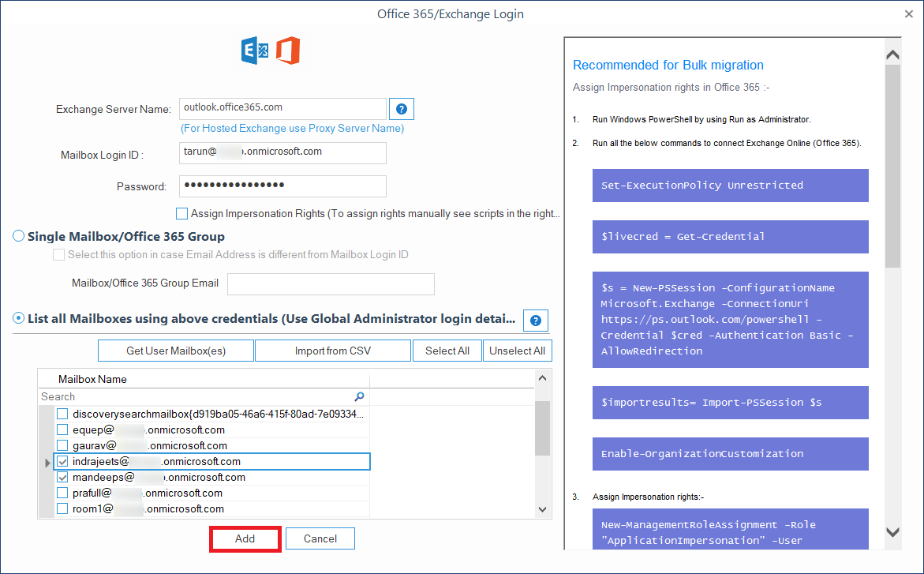Click the help icon beside List all Mailboxes
The height and width of the screenshot is (574, 924).
coord(536,321)
